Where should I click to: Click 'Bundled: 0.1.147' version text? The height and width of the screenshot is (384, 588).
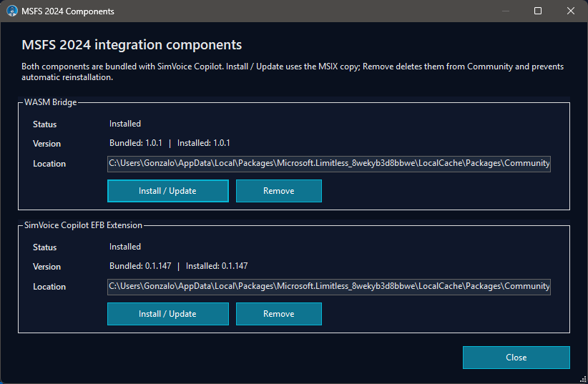point(140,266)
